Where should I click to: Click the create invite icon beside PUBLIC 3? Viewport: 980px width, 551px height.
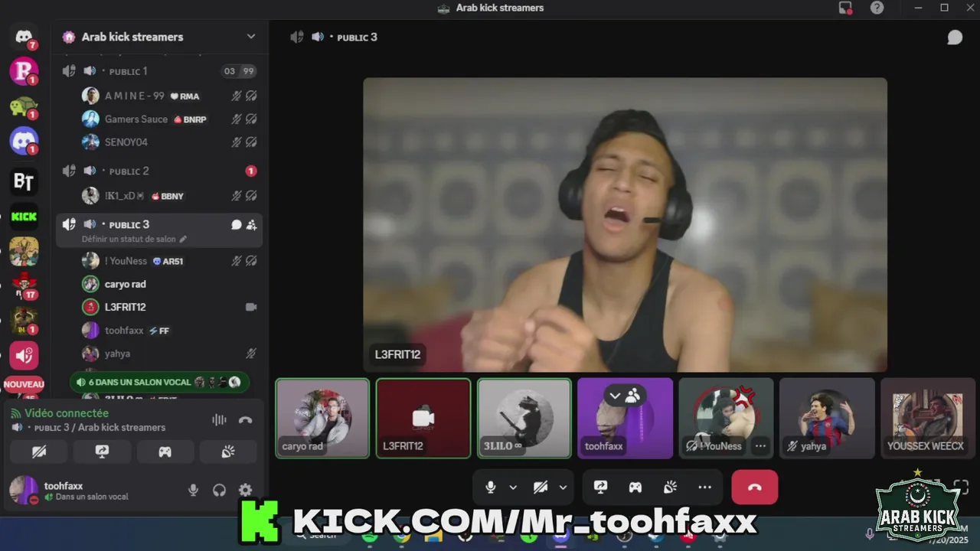click(251, 225)
